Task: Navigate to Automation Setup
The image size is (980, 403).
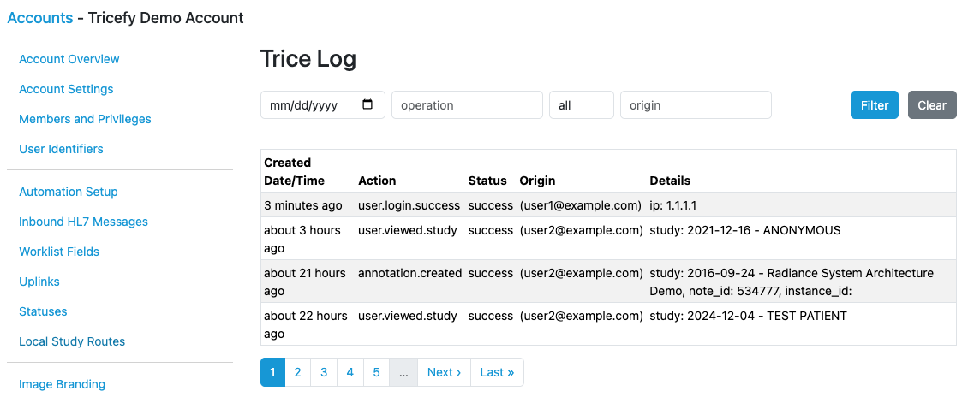Action: click(69, 192)
